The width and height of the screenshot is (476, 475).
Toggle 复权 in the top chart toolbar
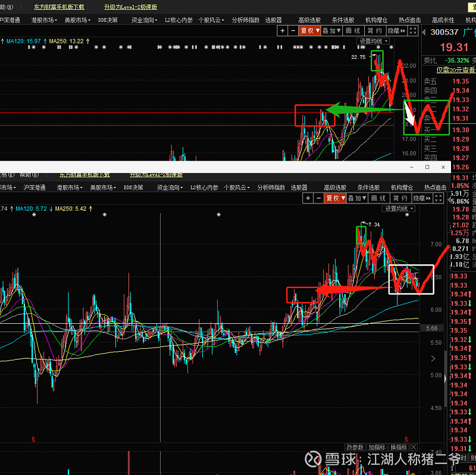pyautogui.click(x=309, y=30)
